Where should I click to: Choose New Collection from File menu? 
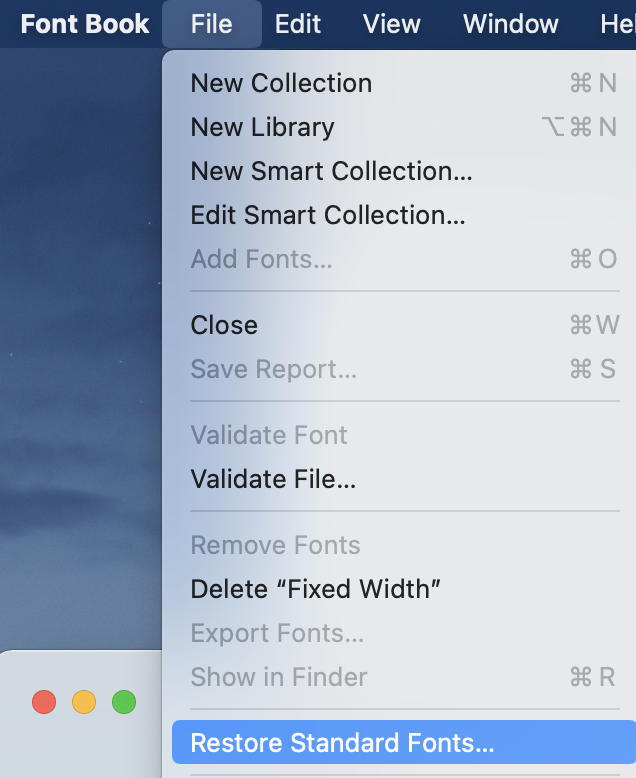[x=281, y=83]
